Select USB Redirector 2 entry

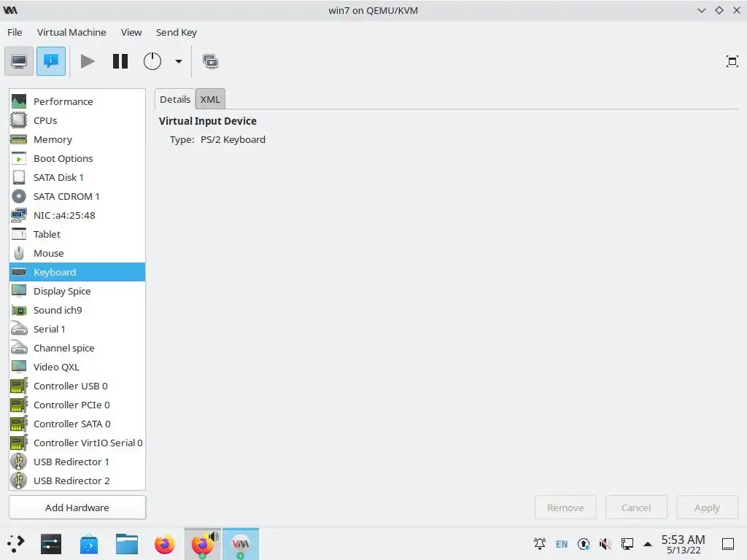[77, 481]
